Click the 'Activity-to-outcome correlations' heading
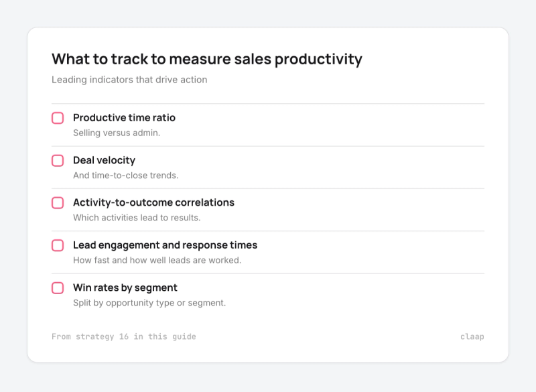Screen dimensions: 536x392 [154, 202]
